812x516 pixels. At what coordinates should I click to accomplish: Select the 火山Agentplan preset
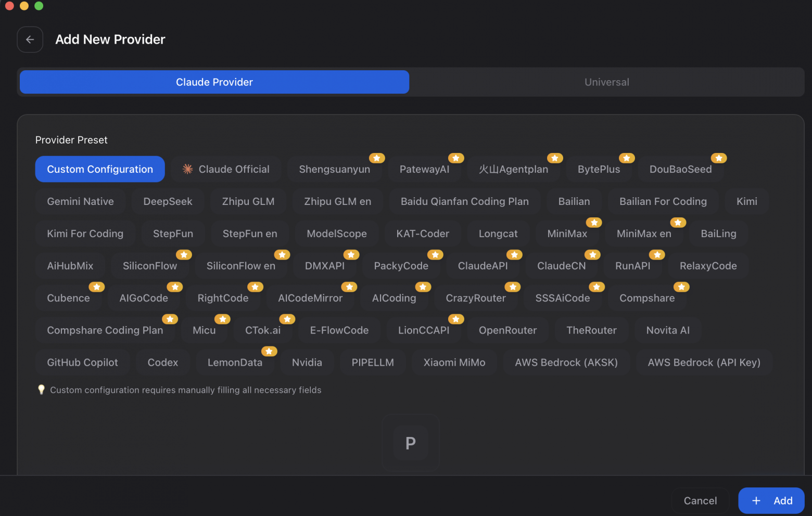514,169
